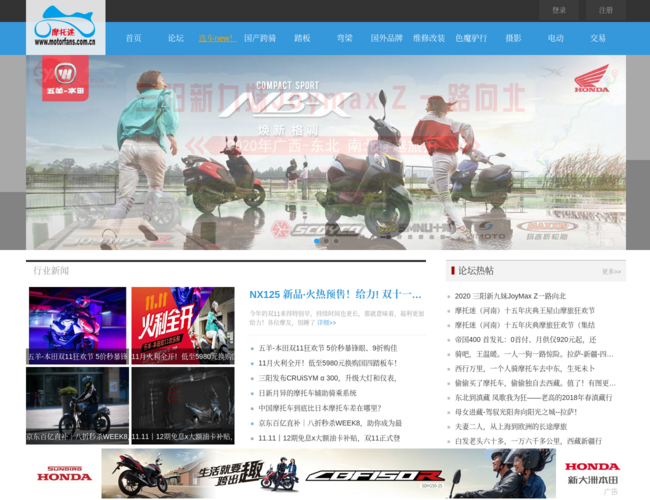
Task: Open news 京东百亿直补 八折秒杀WEEK8
Action: click(x=330, y=423)
